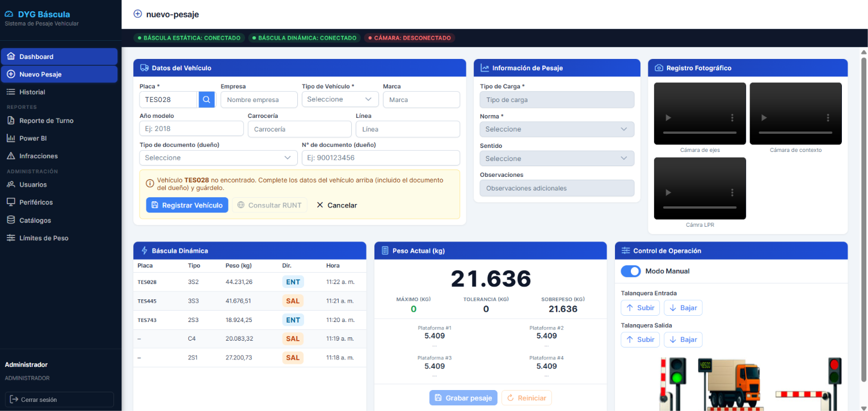Click the Tipo de Carga field
868x411 pixels.
(557, 100)
